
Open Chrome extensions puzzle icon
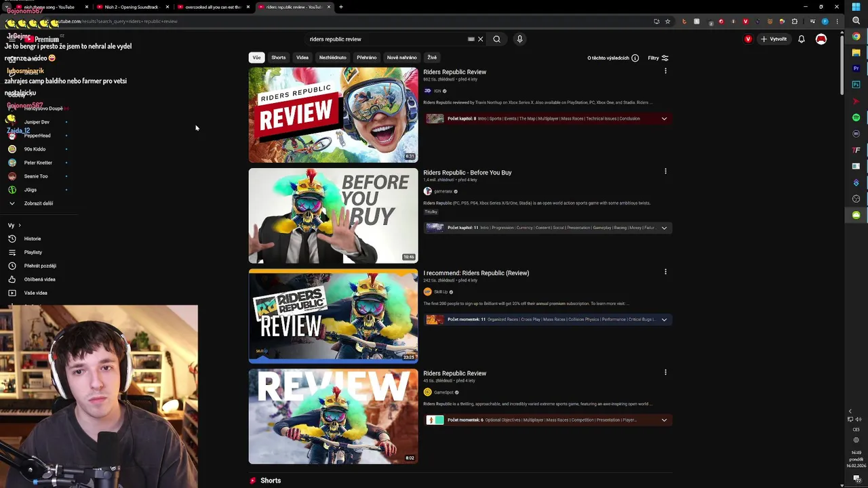795,21
